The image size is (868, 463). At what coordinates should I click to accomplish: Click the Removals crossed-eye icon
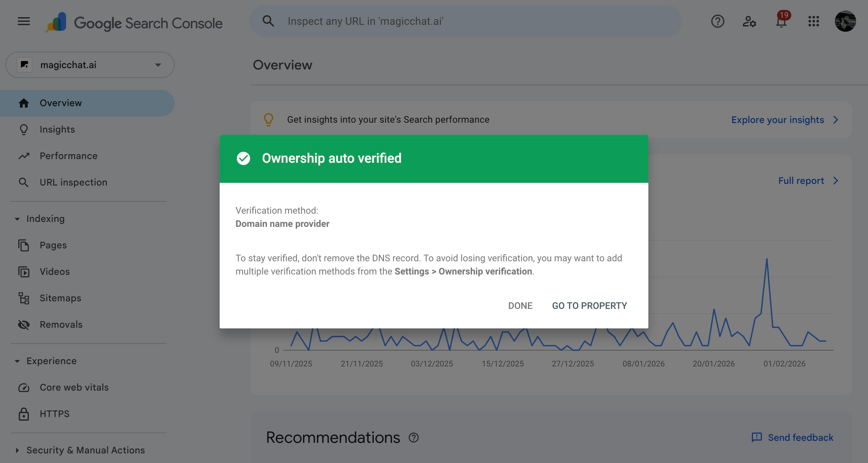click(x=23, y=324)
